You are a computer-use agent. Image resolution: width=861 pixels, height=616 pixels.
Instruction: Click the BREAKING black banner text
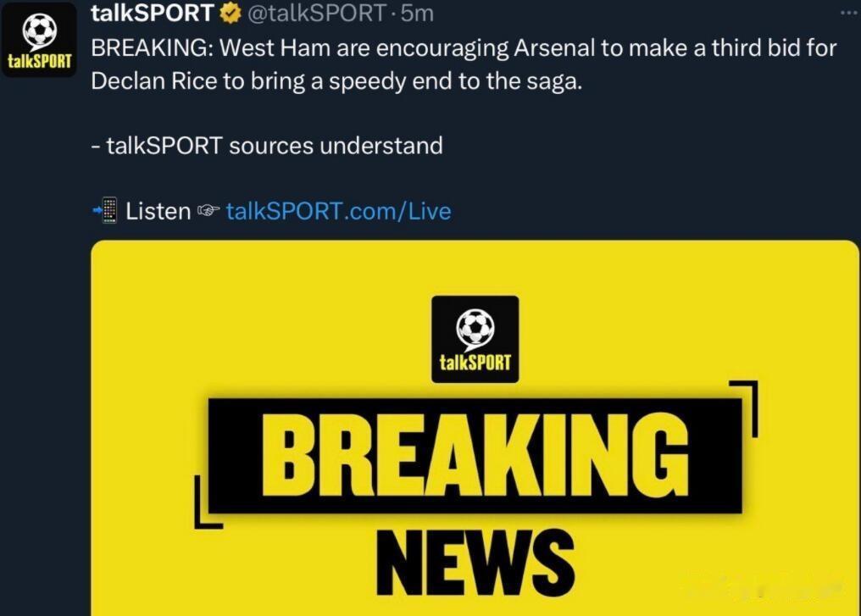(x=475, y=456)
